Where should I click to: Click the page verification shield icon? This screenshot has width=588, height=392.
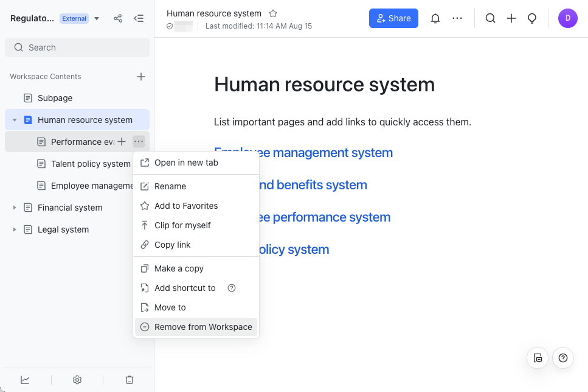point(170,26)
